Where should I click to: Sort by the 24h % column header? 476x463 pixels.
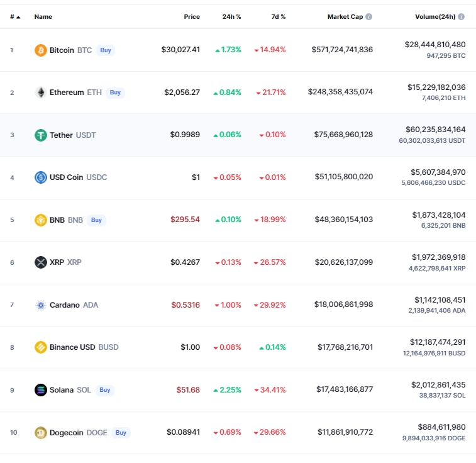[231, 17]
